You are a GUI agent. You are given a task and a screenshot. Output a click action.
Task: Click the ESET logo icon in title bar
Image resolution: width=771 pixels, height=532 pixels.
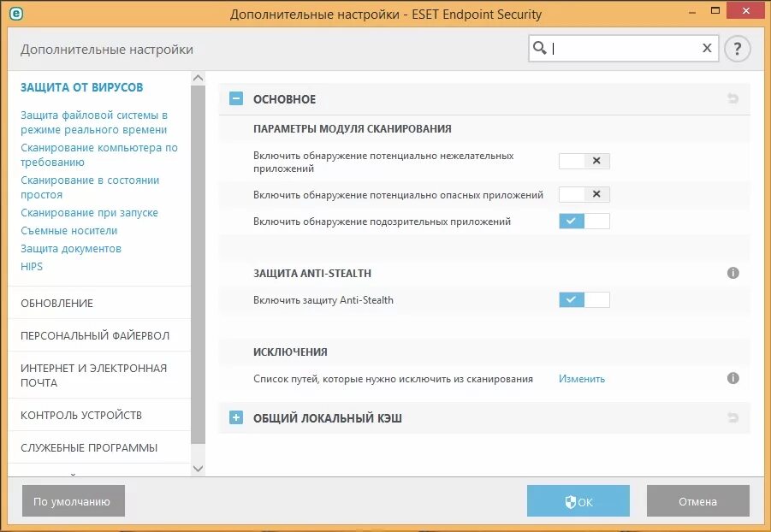point(16,14)
